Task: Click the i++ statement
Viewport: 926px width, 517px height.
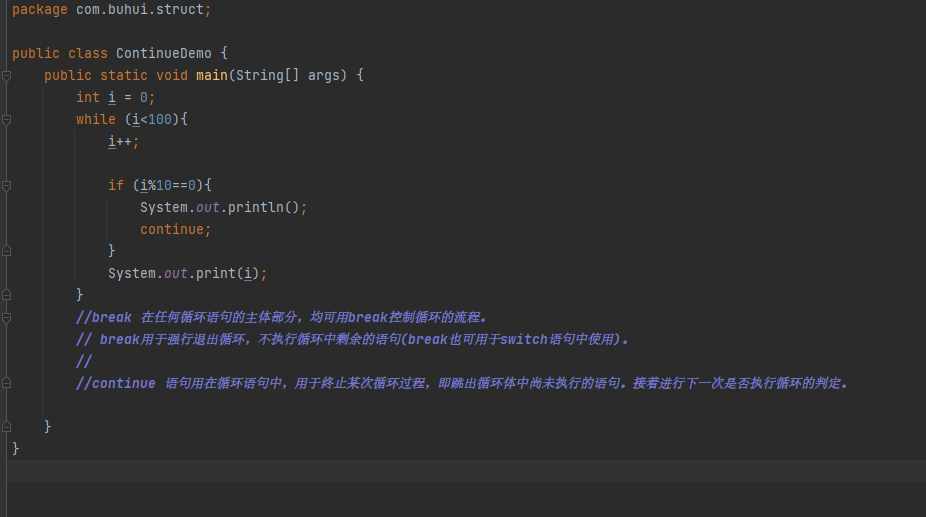Action: (x=124, y=141)
